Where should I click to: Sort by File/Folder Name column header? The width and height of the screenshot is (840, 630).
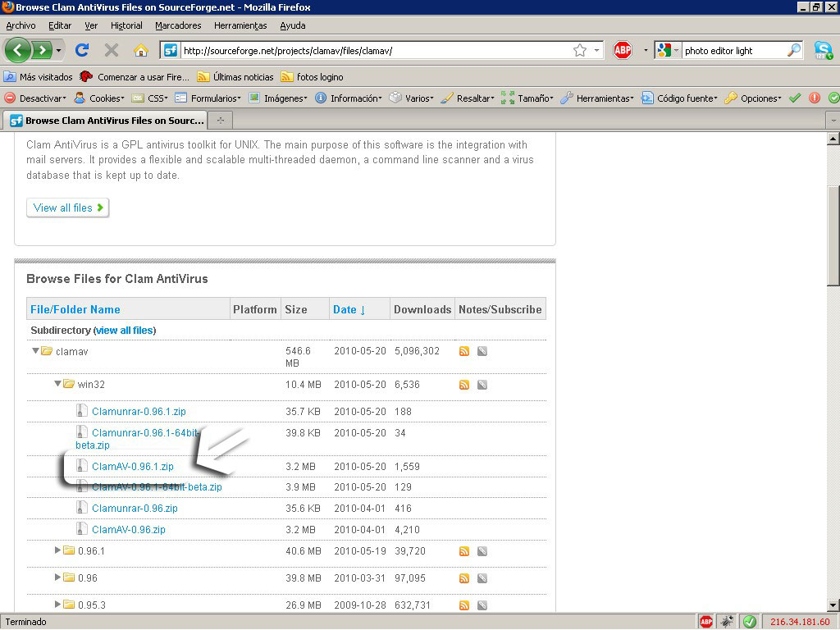click(75, 309)
